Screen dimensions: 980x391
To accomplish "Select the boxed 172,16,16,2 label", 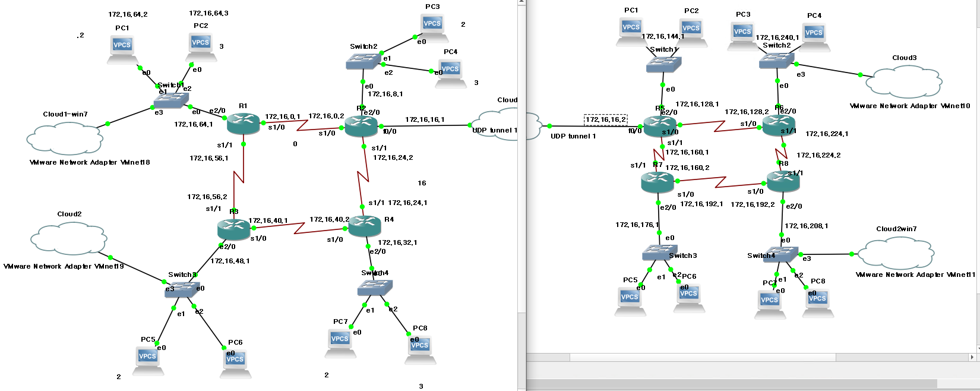I will coord(606,119).
